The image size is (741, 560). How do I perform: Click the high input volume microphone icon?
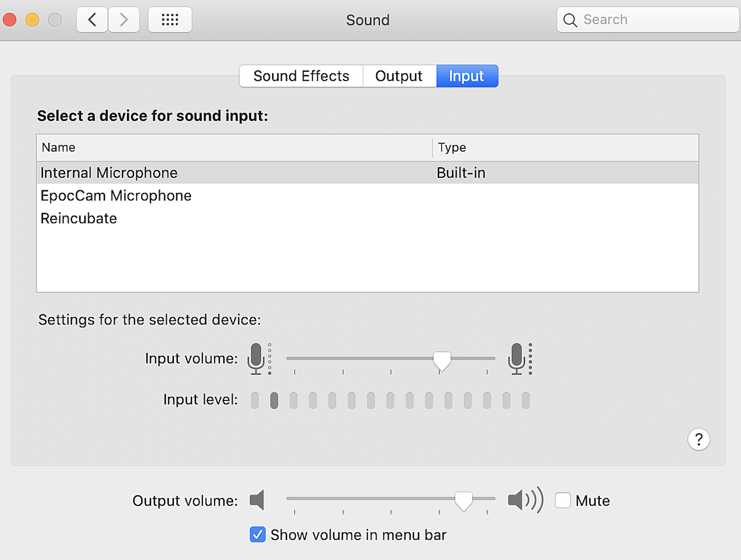coord(517,359)
